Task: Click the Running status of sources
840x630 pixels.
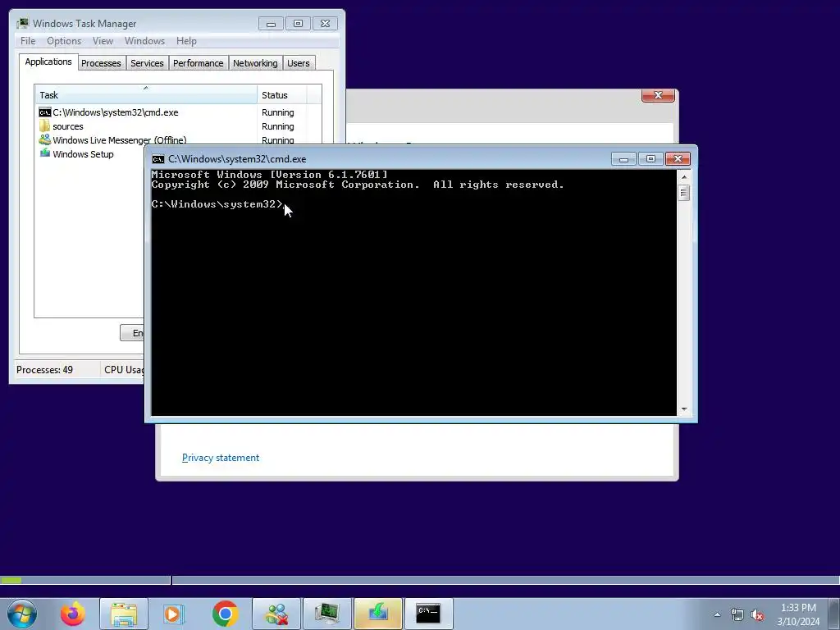Action: pos(277,126)
